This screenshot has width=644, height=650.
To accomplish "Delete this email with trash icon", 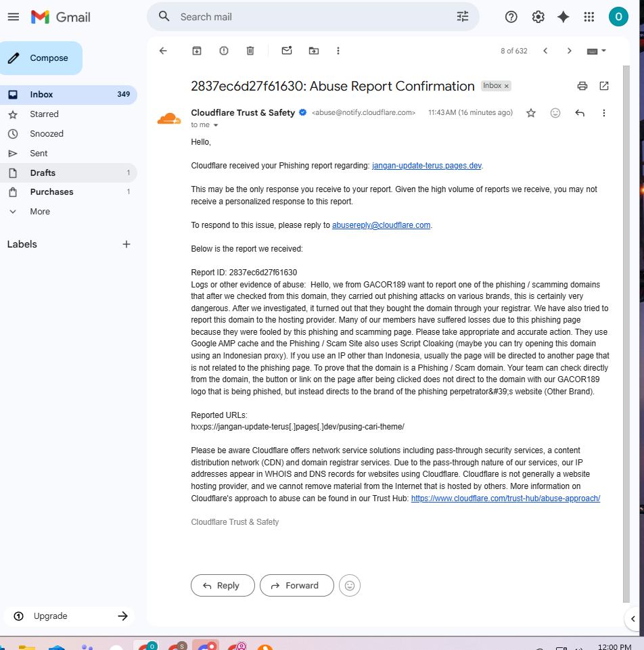I will click(250, 51).
